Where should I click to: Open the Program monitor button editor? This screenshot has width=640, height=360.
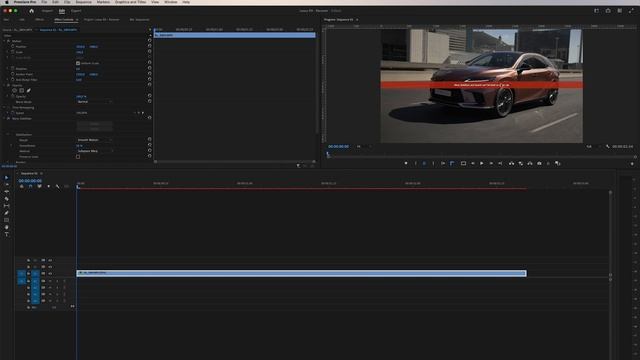click(x=632, y=164)
